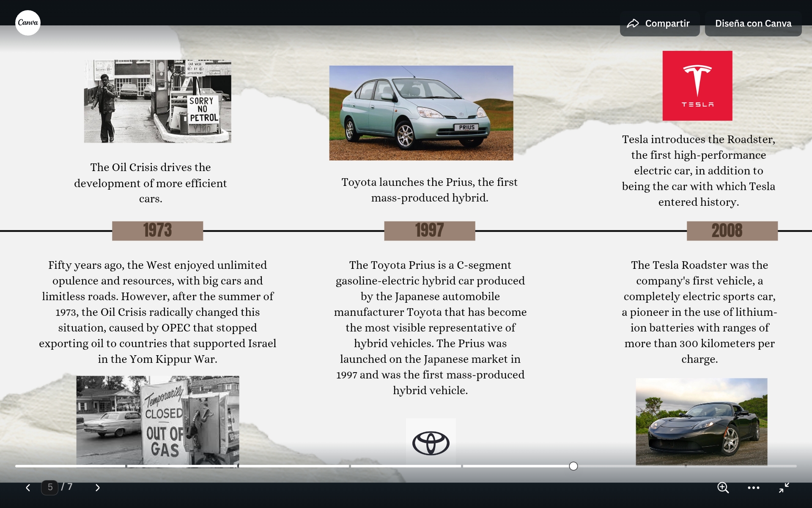Click the Compartir share button
Viewport: 812px width, 508px height.
pos(659,24)
